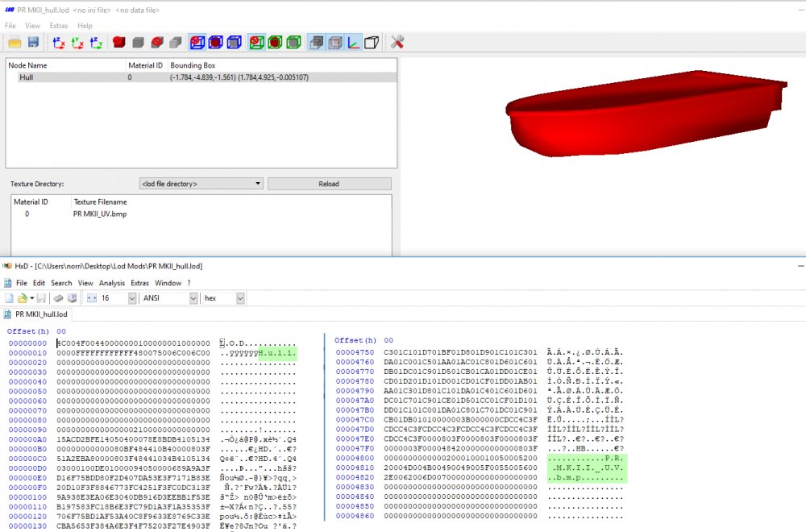Open View menu in HxD
Image resolution: width=806 pixels, height=532 pixels.
85,283
